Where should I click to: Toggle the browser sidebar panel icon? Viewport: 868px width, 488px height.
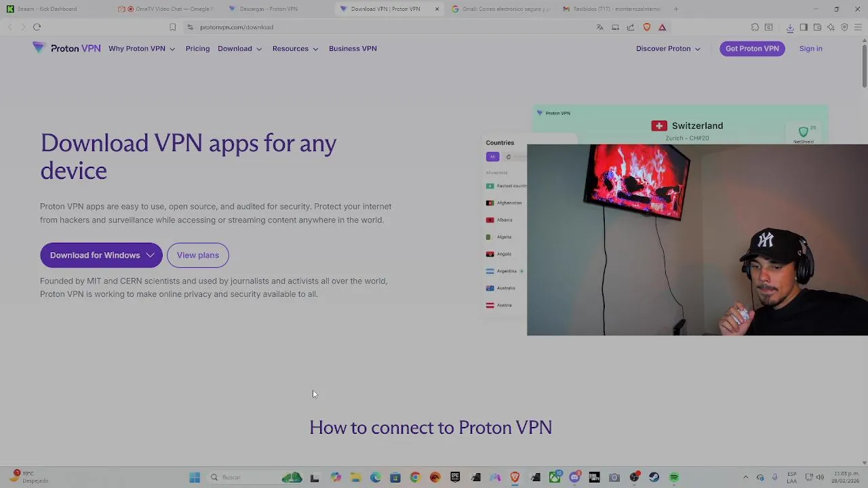pos(804,27)
